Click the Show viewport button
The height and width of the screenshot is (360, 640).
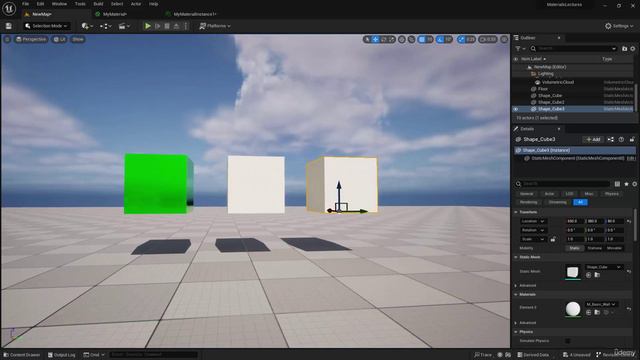pyautogui.click(x=78, y=40)
